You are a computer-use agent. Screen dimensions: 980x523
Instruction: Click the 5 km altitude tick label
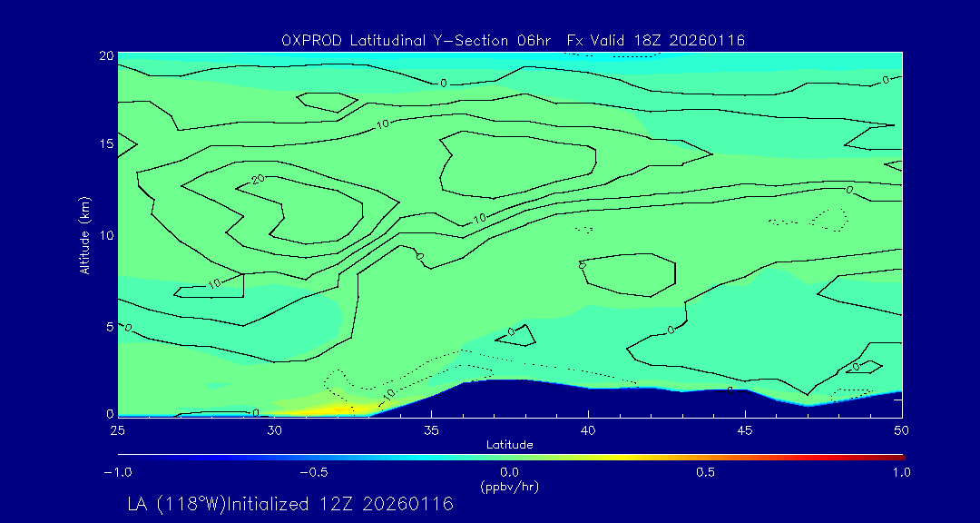click(x=106, y=326)
